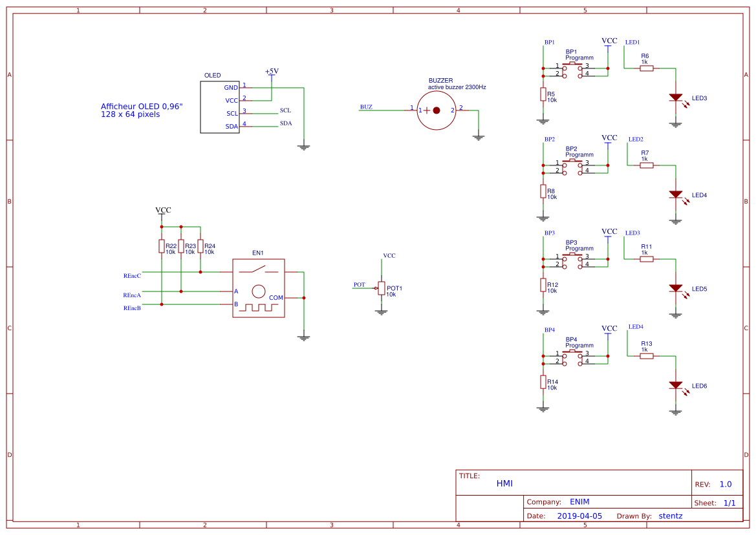Select the HMI title field
The image size is (756, 535).
(504, 483)
